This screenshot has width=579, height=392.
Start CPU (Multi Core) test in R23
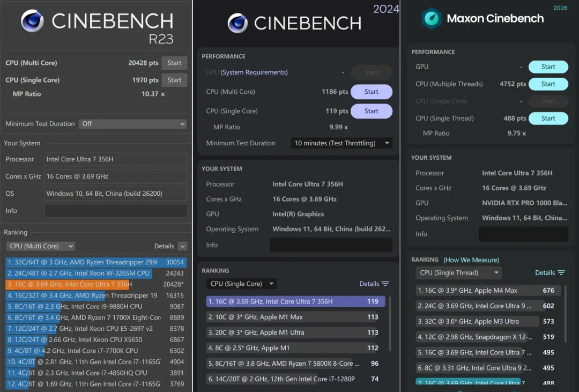point(174,63)
